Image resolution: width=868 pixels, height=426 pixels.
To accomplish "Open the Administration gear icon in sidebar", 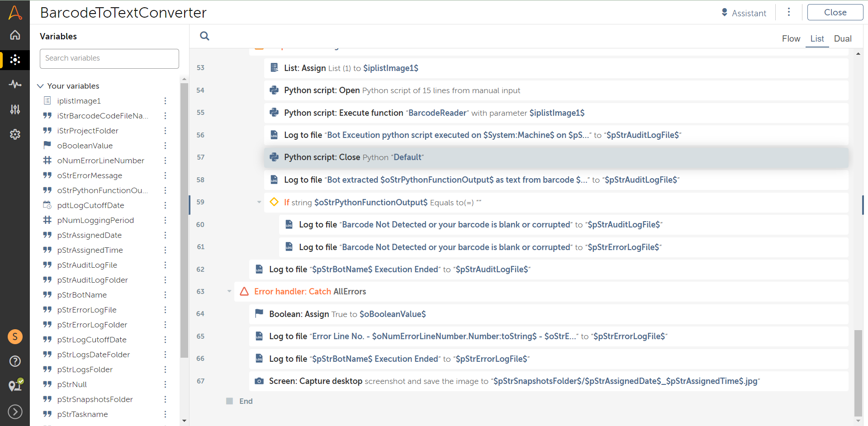I will pyautogui.click(x=15, y=134).
